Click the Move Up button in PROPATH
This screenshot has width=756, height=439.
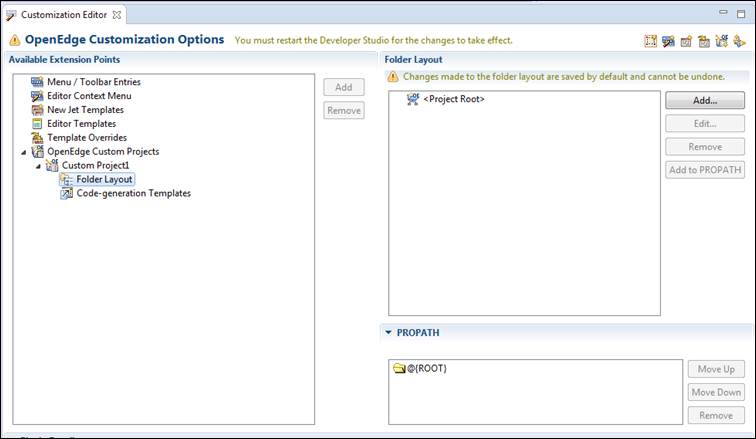click(716, 369)
